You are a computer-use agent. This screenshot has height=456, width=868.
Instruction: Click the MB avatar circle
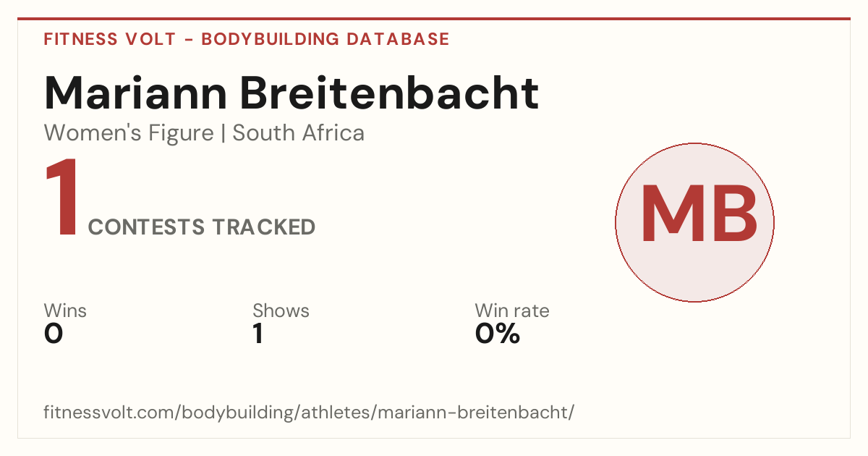(694, 222)
